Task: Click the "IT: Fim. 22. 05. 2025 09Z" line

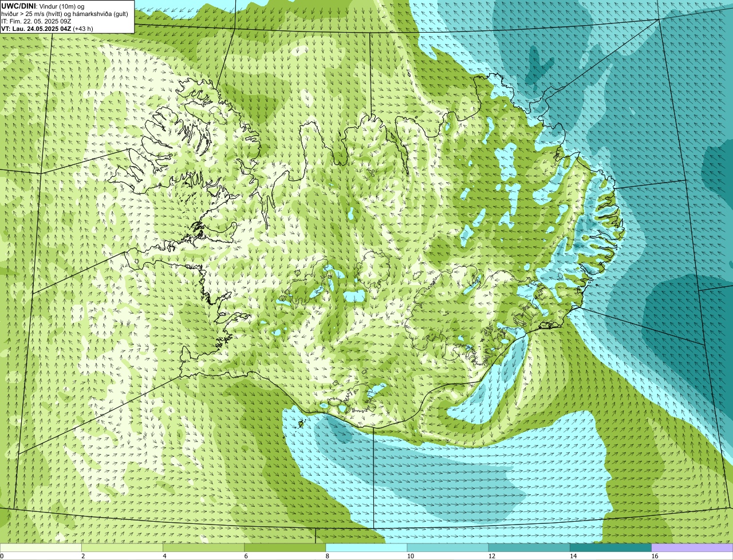Action: pos(36,21)
